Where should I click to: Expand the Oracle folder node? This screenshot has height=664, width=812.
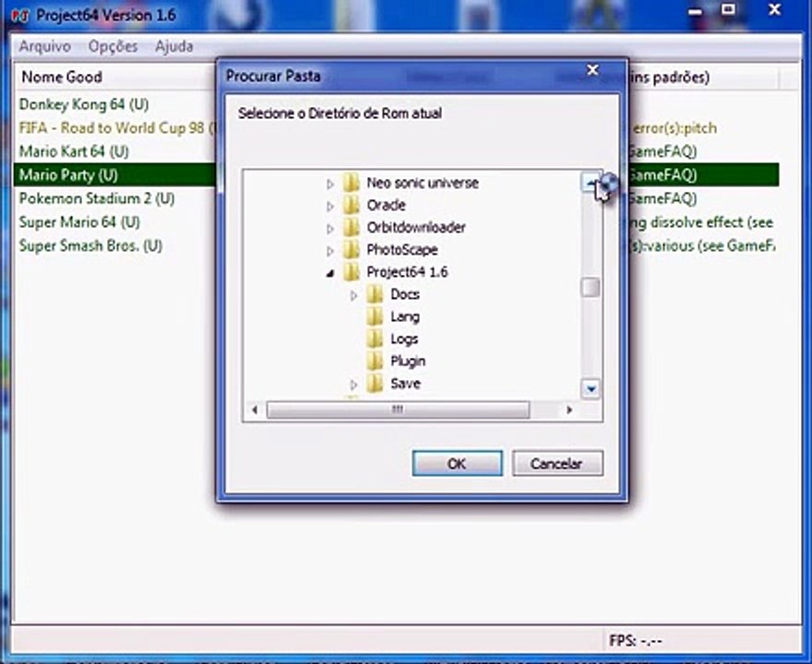[330, 206]
